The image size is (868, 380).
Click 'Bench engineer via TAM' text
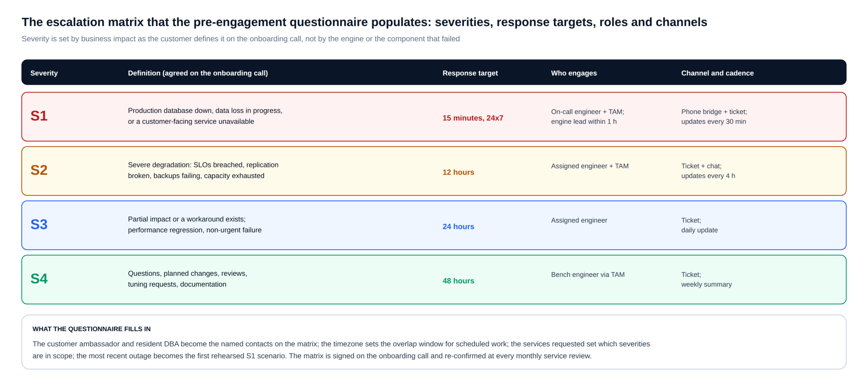coord(588,274)
